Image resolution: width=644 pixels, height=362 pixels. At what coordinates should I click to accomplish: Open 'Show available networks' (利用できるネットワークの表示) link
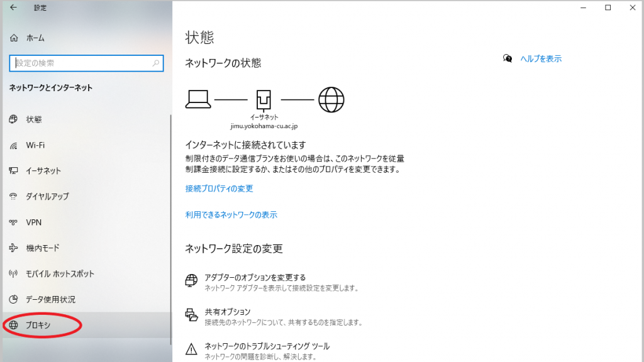(x=231, y=215)
